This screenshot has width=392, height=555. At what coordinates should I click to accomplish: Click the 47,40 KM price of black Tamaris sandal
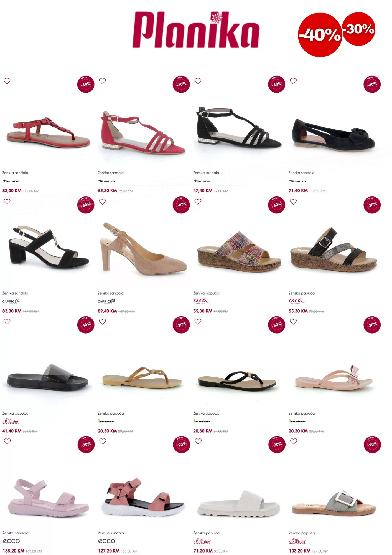(203, 191)
